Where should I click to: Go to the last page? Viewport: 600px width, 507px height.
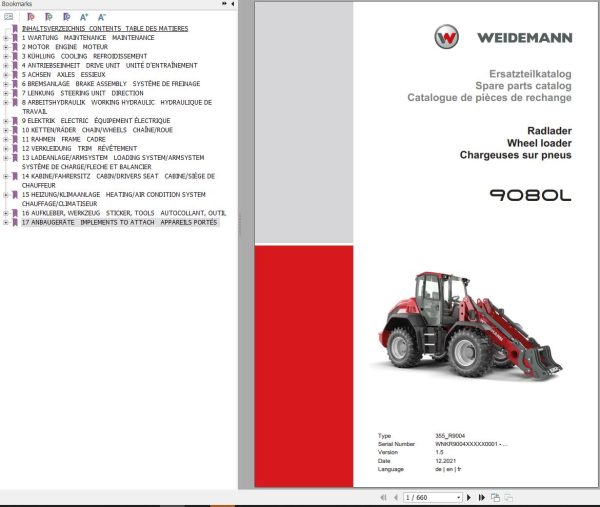(x=482, y=497)
